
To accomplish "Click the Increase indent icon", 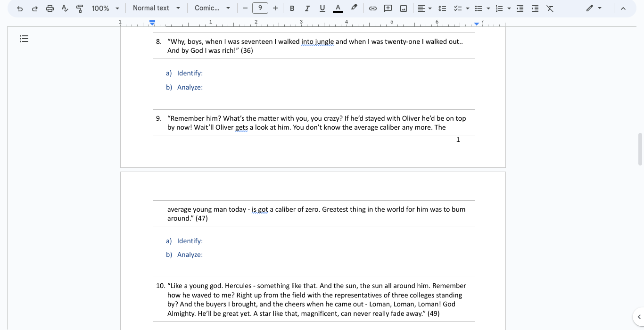I will (x=535, y=8).
